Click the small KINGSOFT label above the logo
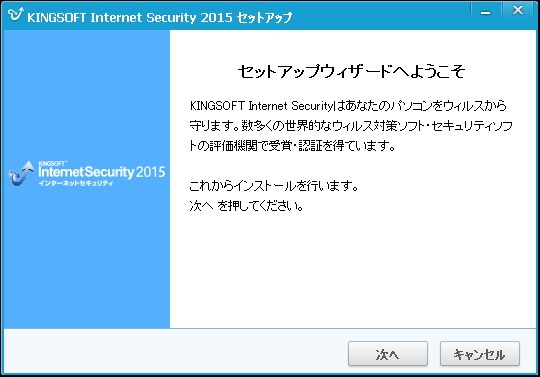The height and width of the screenshot is (377, 540). [x=52, y=163]
